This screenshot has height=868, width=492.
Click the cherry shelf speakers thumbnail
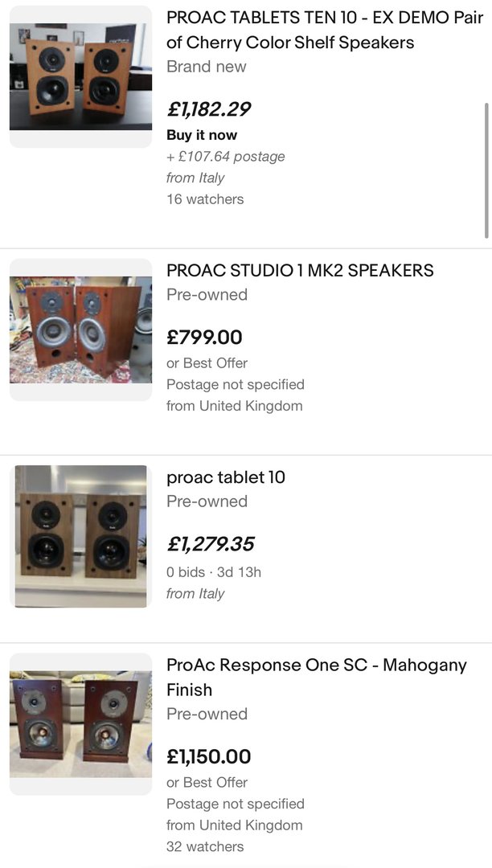click(x=80, y=76)
